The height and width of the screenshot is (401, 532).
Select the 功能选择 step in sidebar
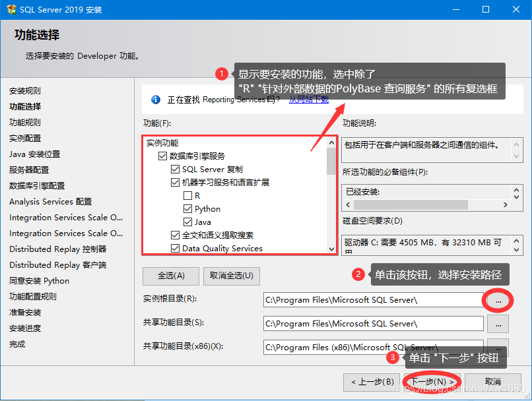[25, 106]
